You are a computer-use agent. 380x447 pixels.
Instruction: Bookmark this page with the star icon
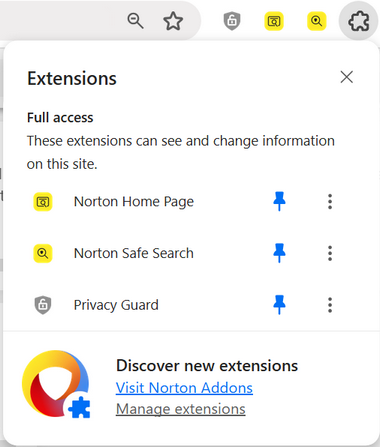pos(173,21)
